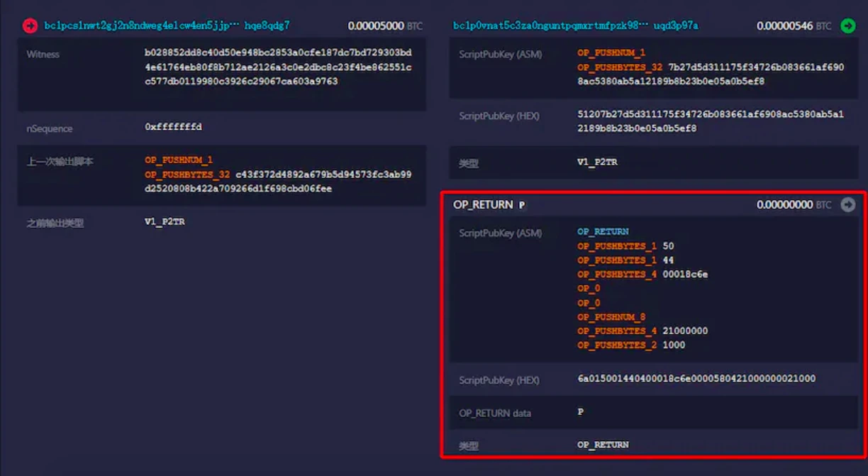Click the OP_PUSHBYTES_4 21000000 line
868x476 pixels.
[x=642, y=331]
